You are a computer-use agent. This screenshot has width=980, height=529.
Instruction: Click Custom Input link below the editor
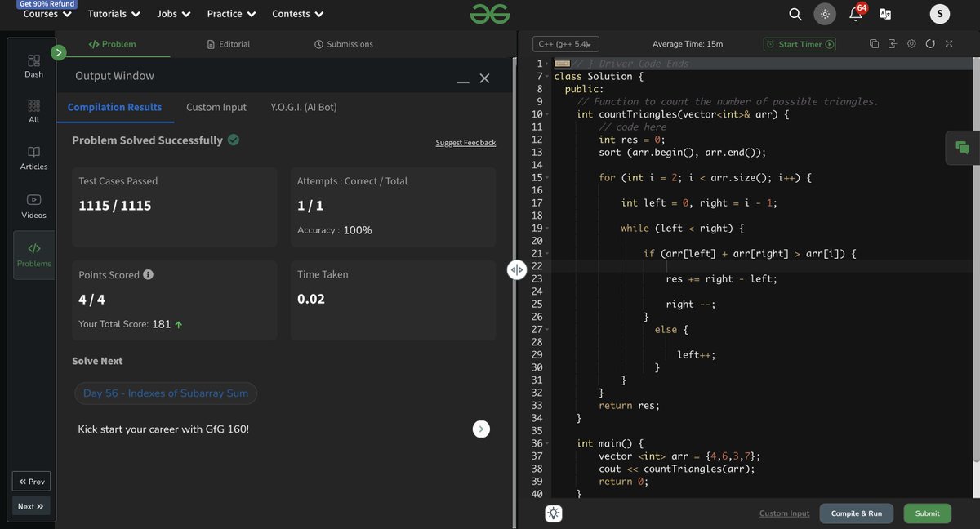[785, 513]
